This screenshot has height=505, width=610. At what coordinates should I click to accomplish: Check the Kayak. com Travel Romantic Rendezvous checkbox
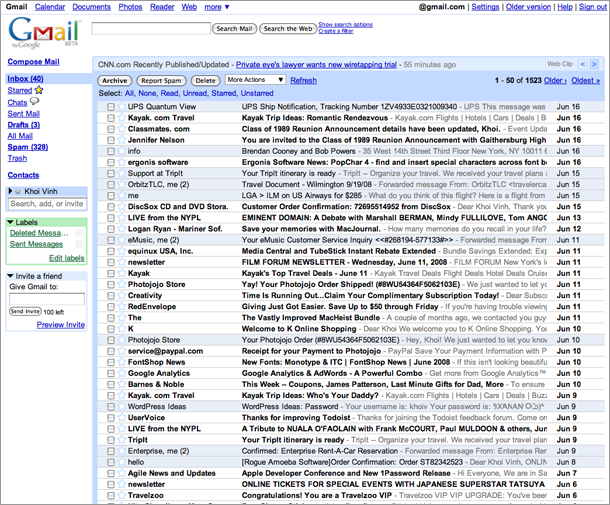click(111, 117)
